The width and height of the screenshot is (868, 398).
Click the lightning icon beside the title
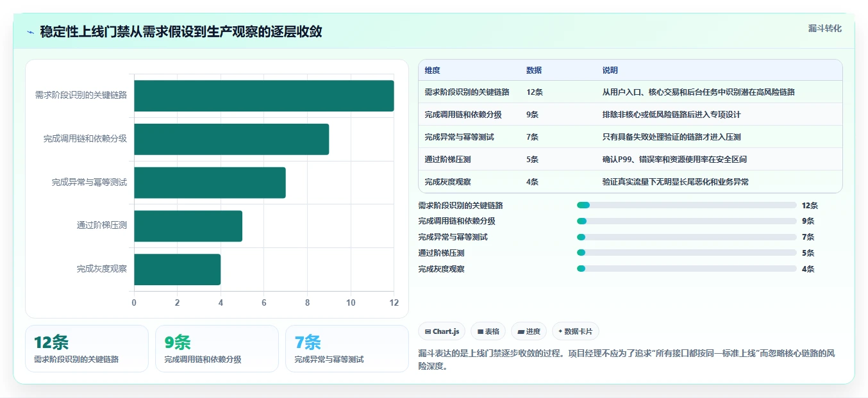click(30, 32)
